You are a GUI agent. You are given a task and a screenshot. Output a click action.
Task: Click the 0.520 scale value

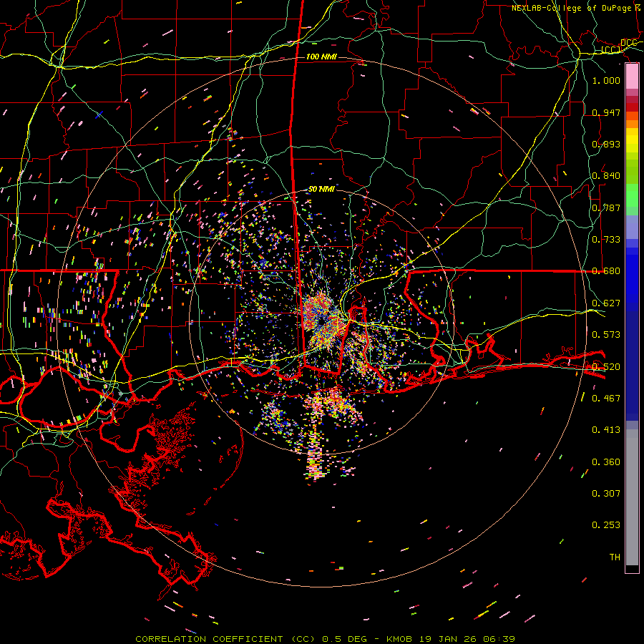(x=606, y=367)
